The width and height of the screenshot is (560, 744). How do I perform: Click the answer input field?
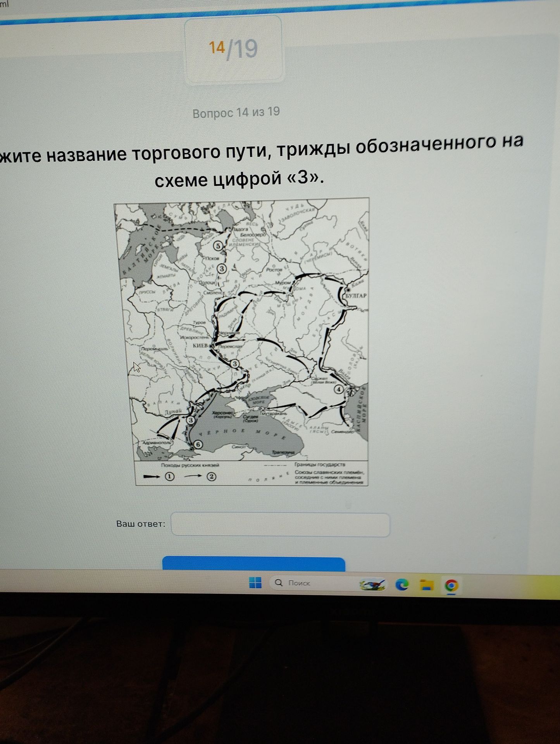pyautogui.click(x=280, y=525)
